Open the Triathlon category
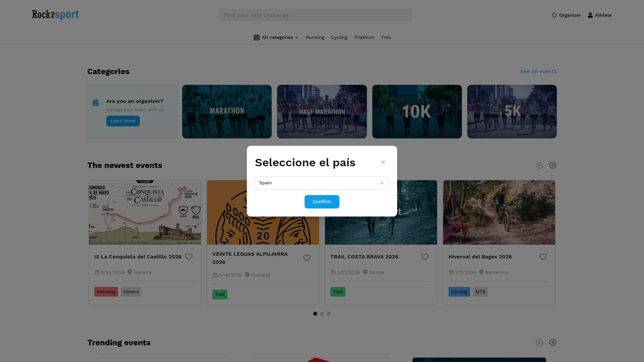 coord(364,38)
